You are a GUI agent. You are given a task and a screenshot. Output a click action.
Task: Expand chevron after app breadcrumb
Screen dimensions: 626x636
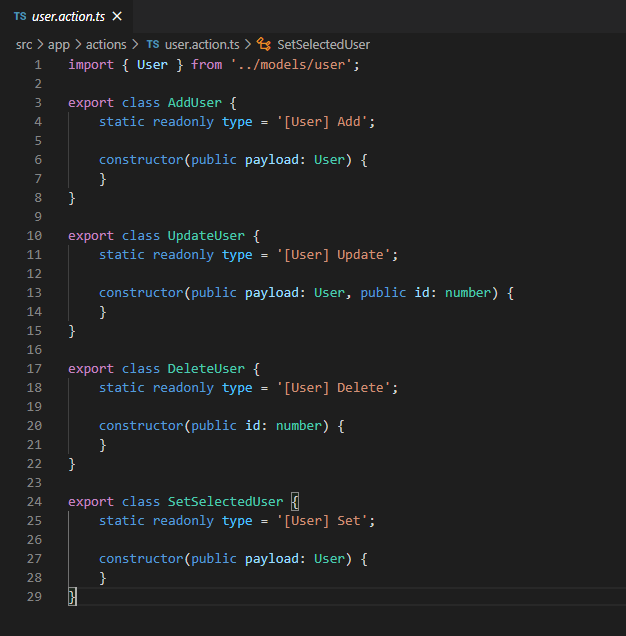[x=78, y=44]
